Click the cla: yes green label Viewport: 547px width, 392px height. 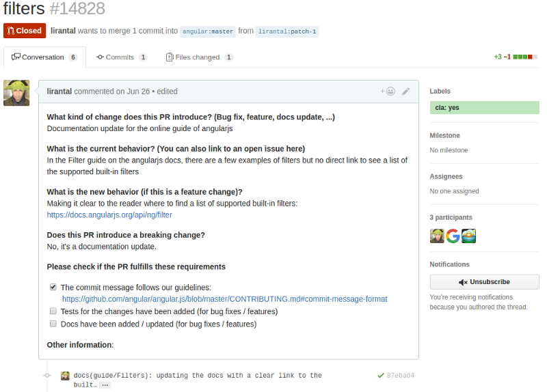point(484,107)
